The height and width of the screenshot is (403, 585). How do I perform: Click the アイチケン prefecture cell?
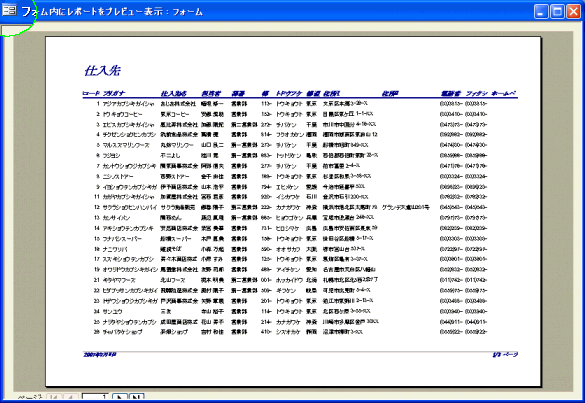[288, 270]
